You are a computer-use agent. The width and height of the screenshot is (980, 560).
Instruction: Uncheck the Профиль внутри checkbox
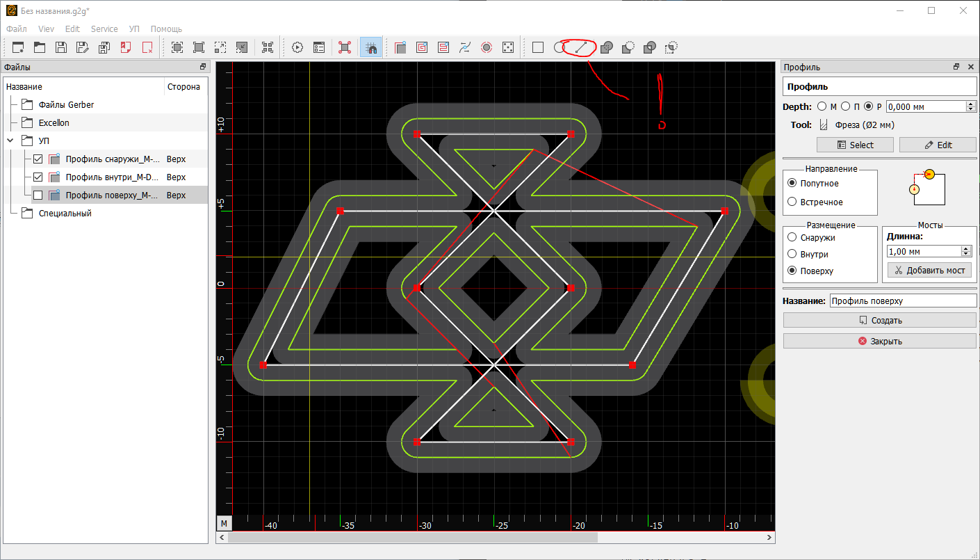tap(38, 177)
